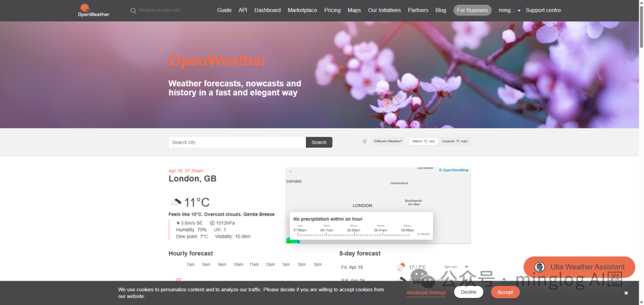Click the small map zoom control
This screenshot has width=644, height=305.
[290, 171]
